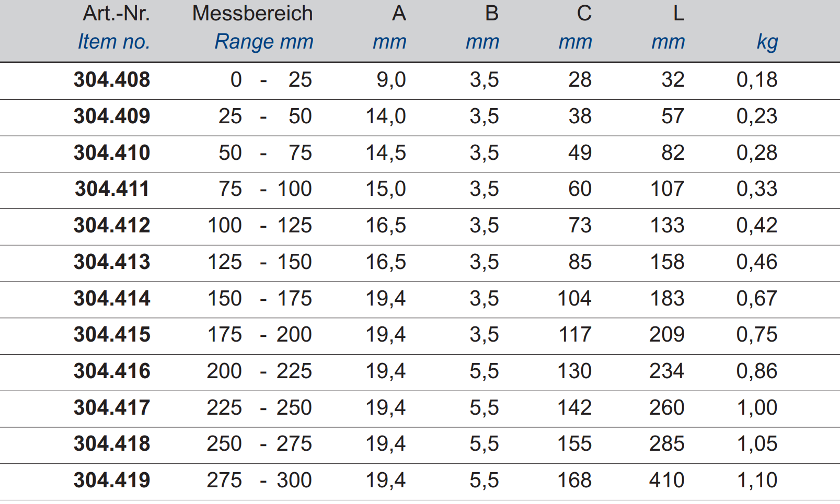840x504 pixels.
Task: Click the weight value 0,67
Action: [757, 299]
